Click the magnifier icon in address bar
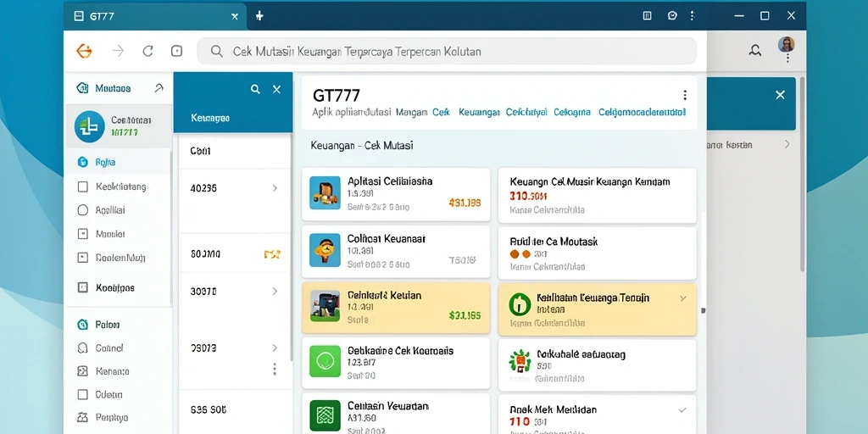 217,52
